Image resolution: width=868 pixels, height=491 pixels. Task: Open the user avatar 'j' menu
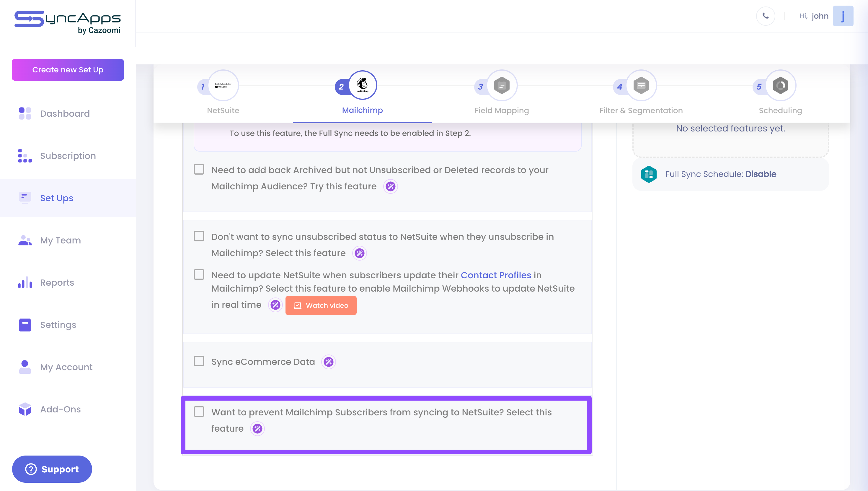pos(843,16)
